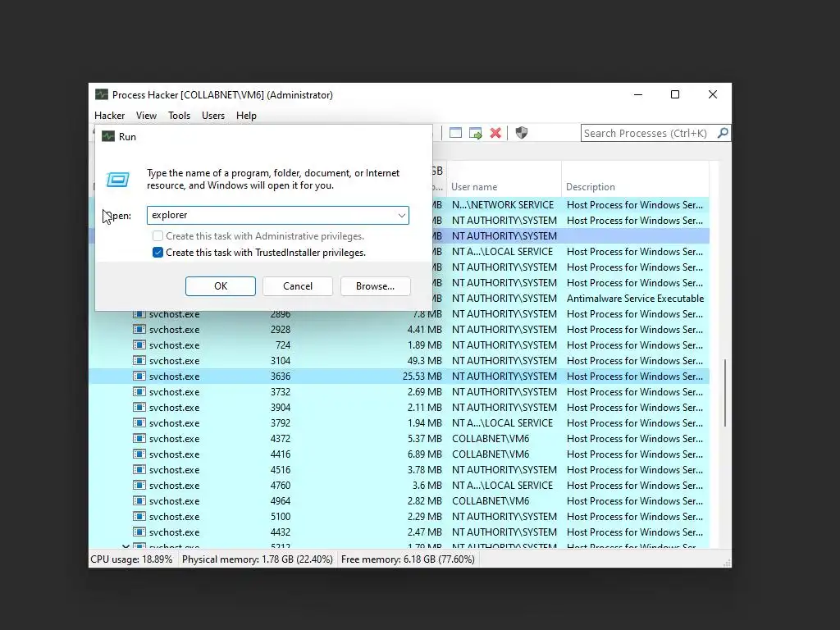Viewport: 840px width, 630px height.
Task: Click the 25.53 MB memory value
Action: (x=422, y=376)
